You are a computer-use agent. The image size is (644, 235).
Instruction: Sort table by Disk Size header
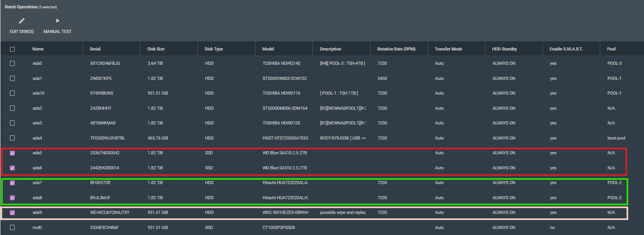tap(156, 49)
